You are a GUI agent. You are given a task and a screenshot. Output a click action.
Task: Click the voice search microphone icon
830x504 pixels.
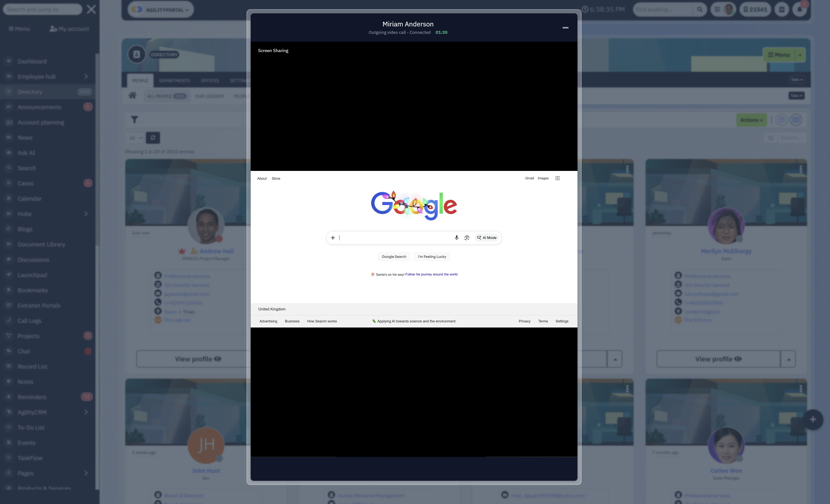coord(457,237)
